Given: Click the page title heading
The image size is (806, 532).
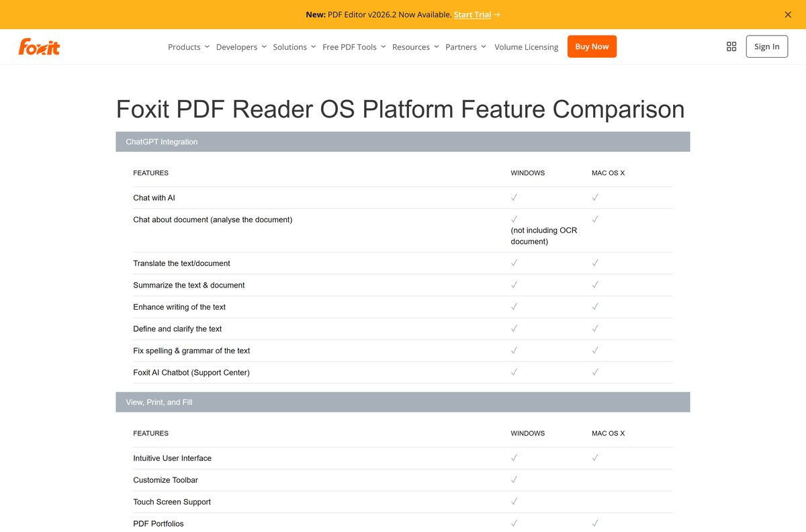Looking at the screenshot, I should point(400,109).
